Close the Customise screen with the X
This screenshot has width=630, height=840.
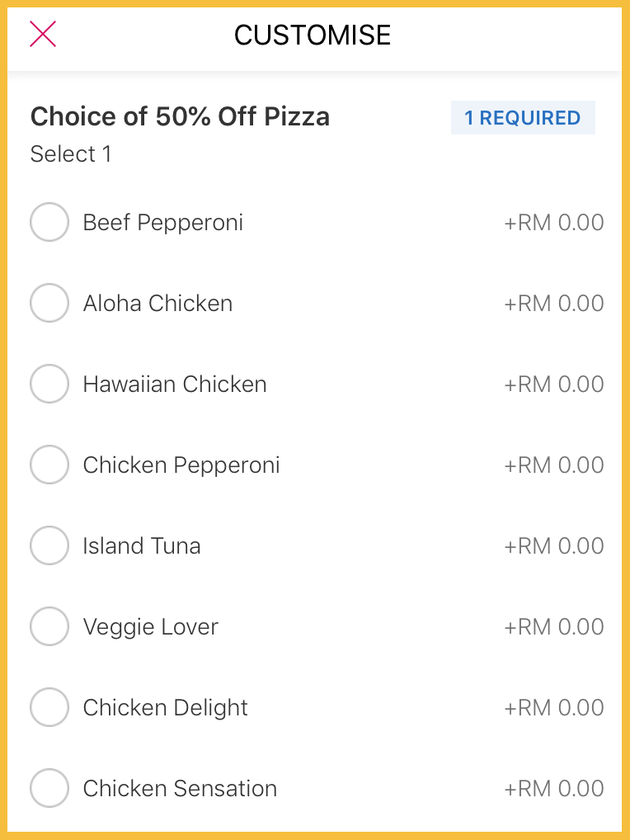[x=43, y=34]
